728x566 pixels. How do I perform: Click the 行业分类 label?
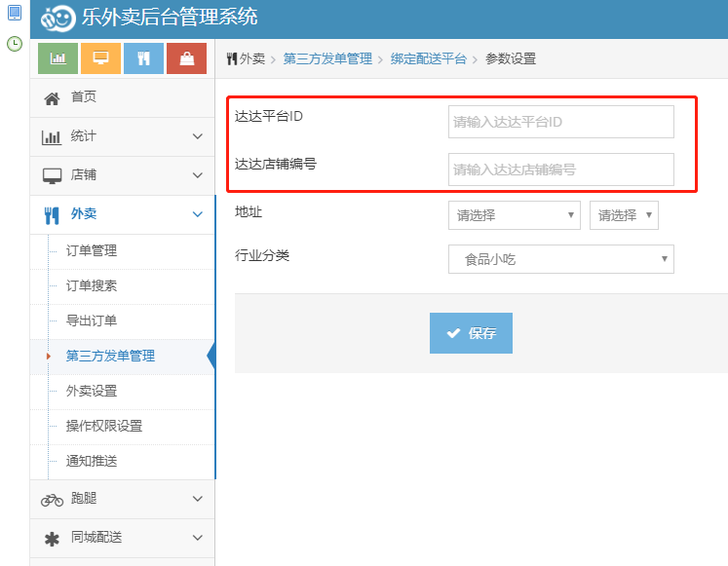tap(262, 255)
